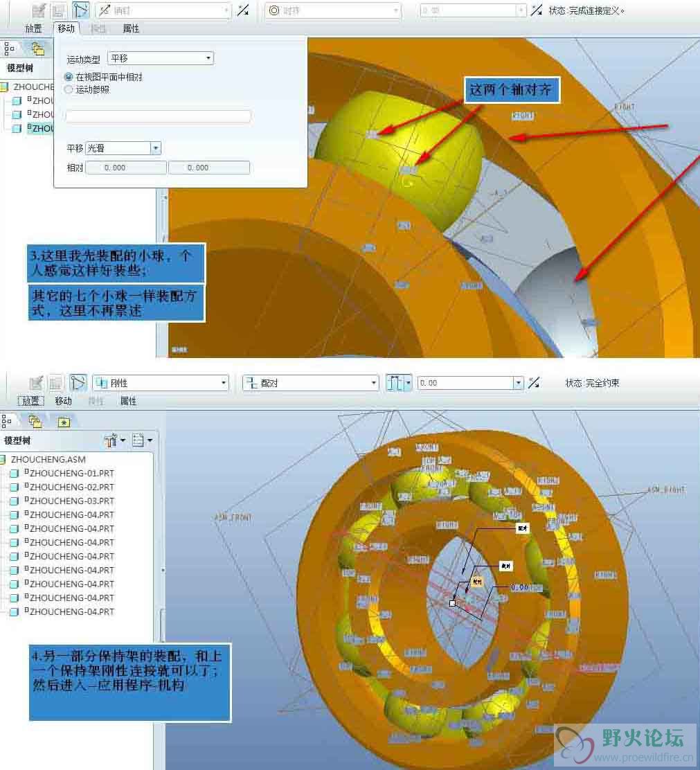
Task: Open model tree tab icon above ZHOUCHENG.ASM tree
Action: tap(7, 421)
